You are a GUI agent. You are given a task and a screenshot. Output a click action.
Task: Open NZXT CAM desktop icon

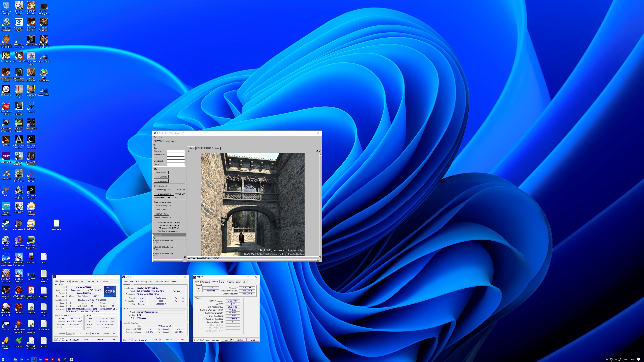[x=6, y=157]
